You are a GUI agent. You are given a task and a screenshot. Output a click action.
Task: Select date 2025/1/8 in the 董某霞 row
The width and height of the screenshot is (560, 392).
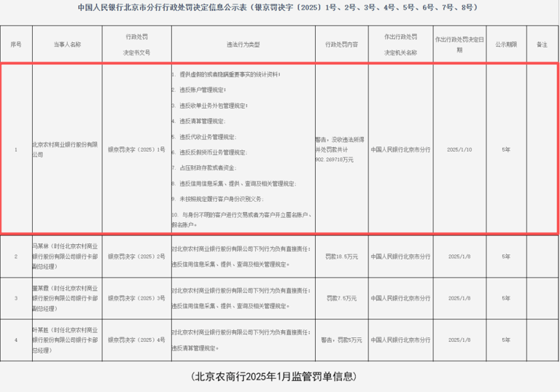pyautogui.click(x=459, y=298)
